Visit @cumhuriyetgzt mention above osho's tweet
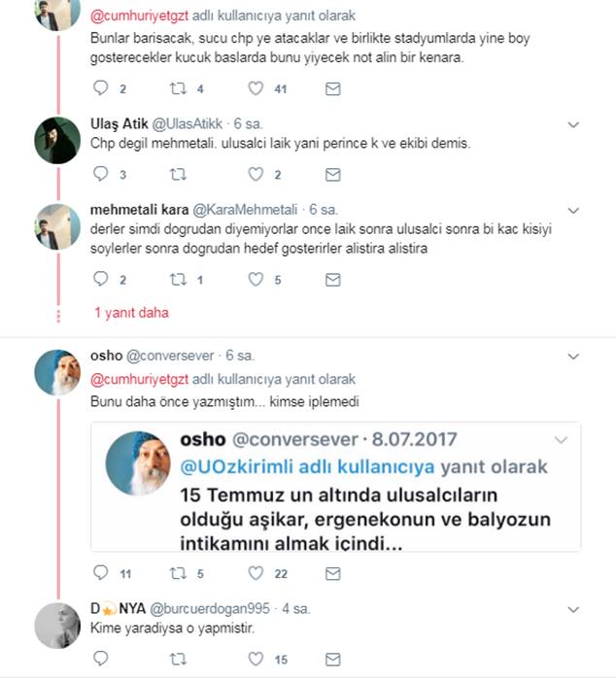Viewport: 616px width, 680px height. pos(139,379)
